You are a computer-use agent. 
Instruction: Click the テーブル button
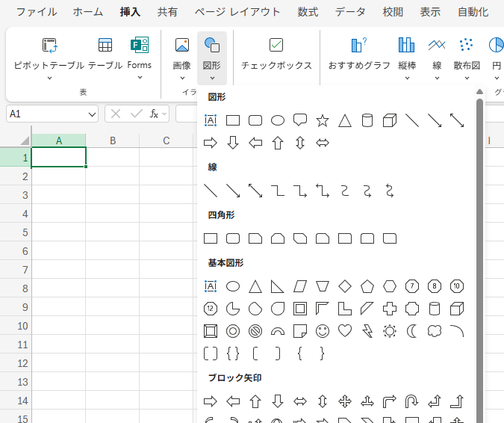click(105, 54)
